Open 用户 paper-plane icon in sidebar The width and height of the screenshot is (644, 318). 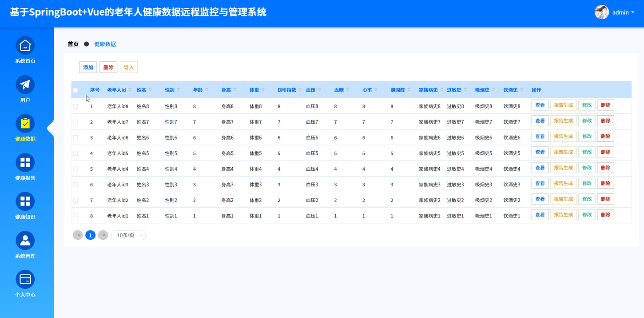[25, 85]
